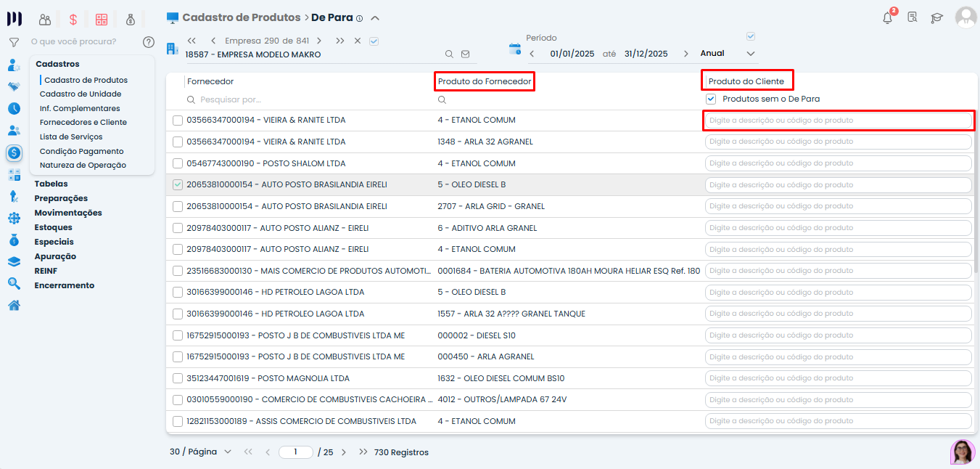Viewport: 980px width, 469px height.
Task: Open the 30 / Página size dropdown
Action: [200, 452]
